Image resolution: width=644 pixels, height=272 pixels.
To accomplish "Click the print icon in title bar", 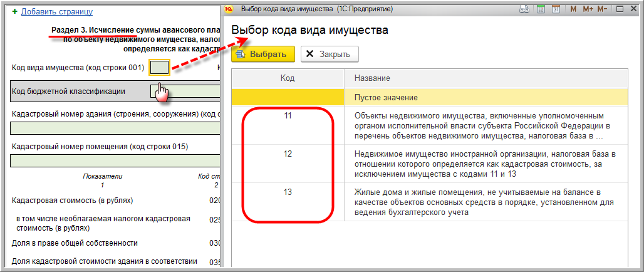I will [x=524, y=9].
